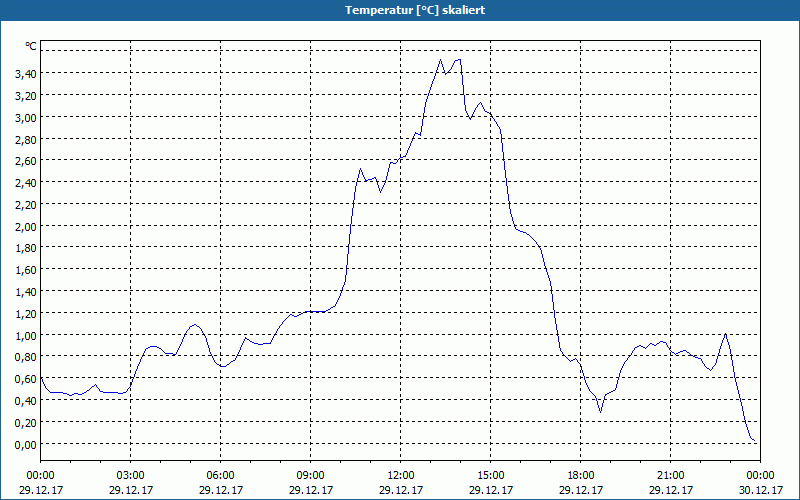Click the 2,80 y-axis label
This screenshot has height=500, width=800.
26,140
